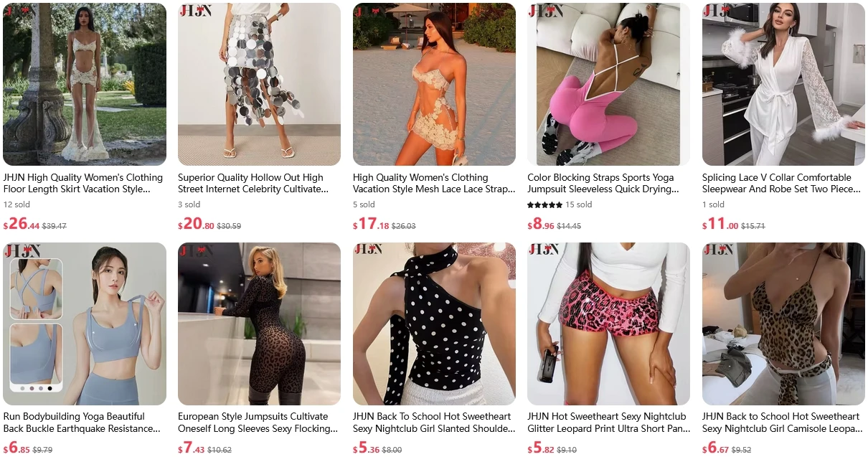Click the JHJN logo on the pink glitter shorts image
The image size is (868, 457).
[543, 250]
